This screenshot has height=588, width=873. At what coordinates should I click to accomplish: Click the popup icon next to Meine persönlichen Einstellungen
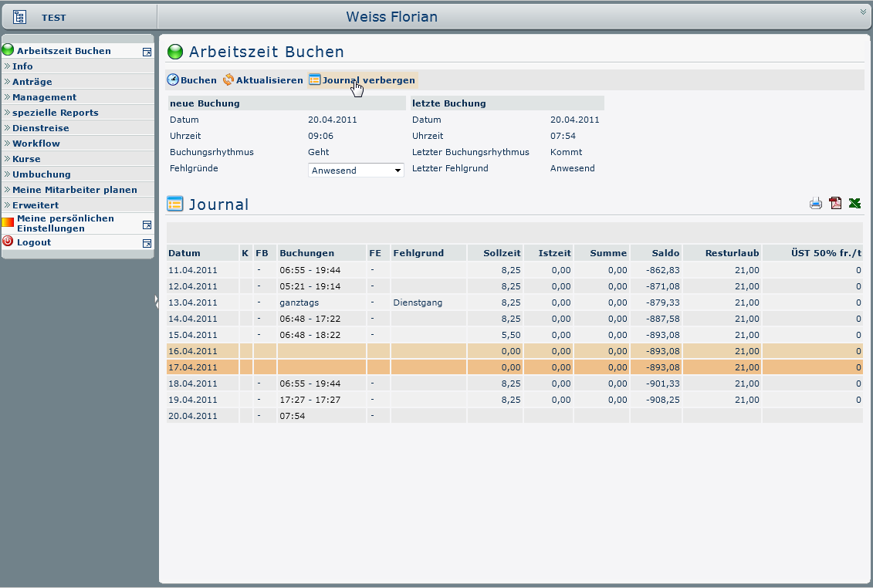click(x=147, y=225)
